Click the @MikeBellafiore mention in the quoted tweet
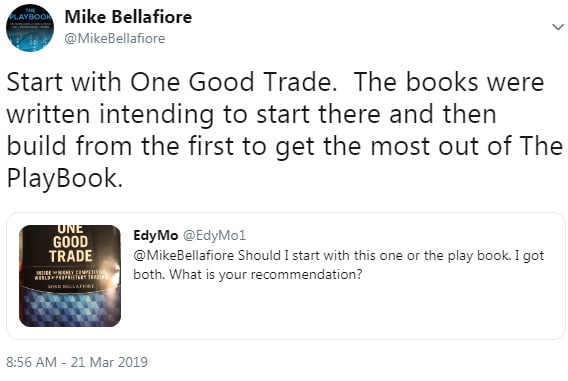568x381 pixels. [184, 255]
